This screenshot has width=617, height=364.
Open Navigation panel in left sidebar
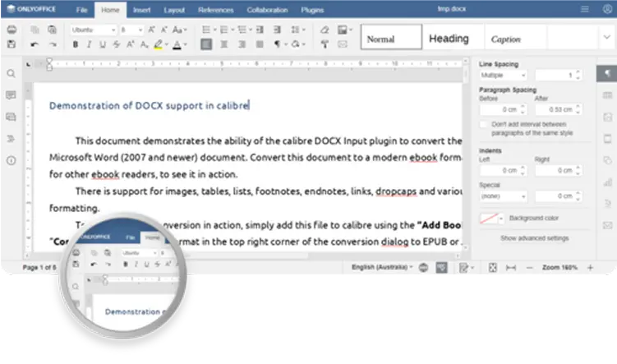point(11,139)
